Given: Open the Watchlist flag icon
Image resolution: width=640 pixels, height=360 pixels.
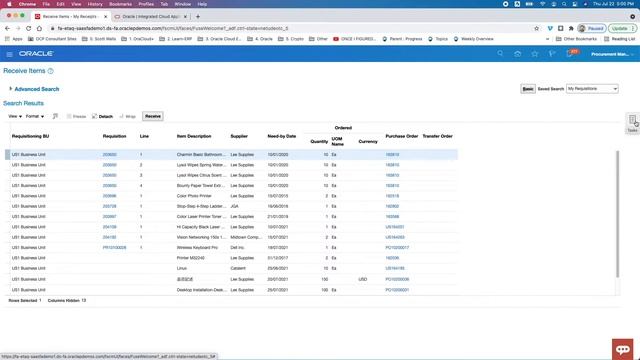Looking at the screenshot, I should tap(552, 53).
